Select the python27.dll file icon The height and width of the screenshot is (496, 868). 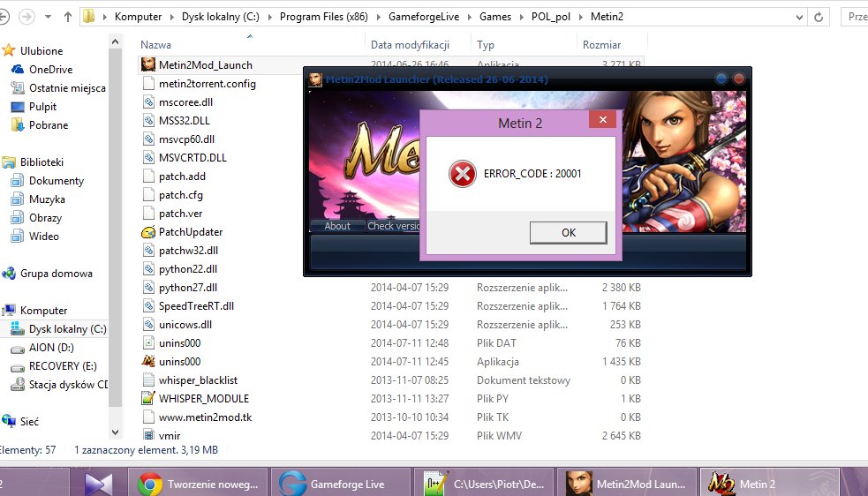147,288
